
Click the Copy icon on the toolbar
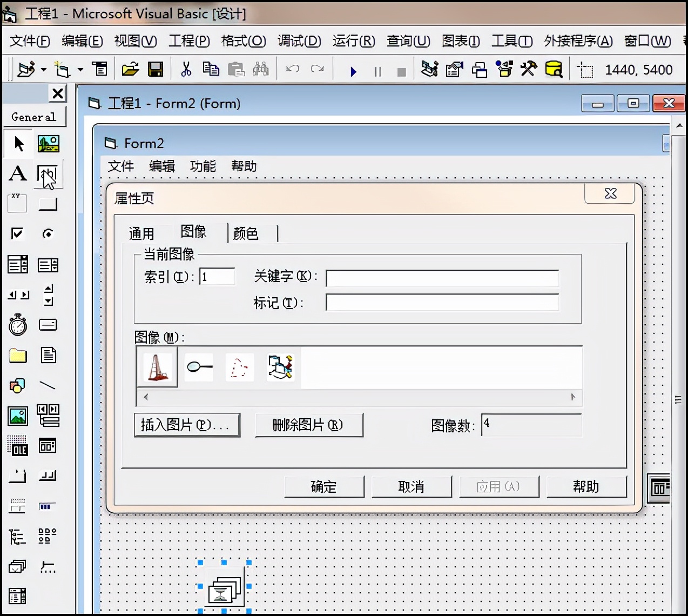point(211,69)
